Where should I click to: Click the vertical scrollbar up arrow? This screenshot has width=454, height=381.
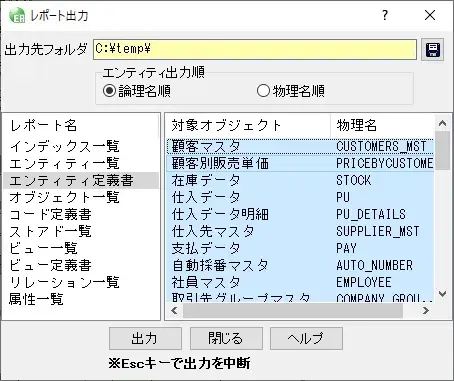click(x=443, y=123)
